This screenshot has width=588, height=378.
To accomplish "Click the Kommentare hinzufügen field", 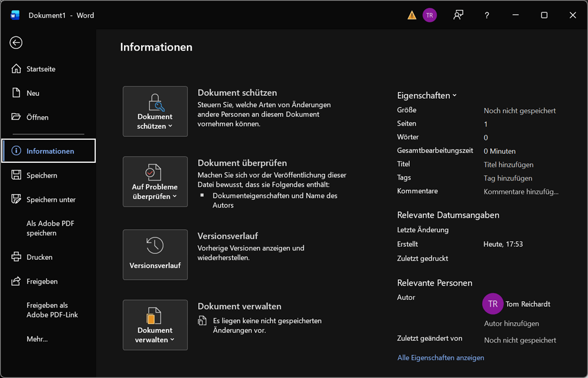I will point(521,192).
